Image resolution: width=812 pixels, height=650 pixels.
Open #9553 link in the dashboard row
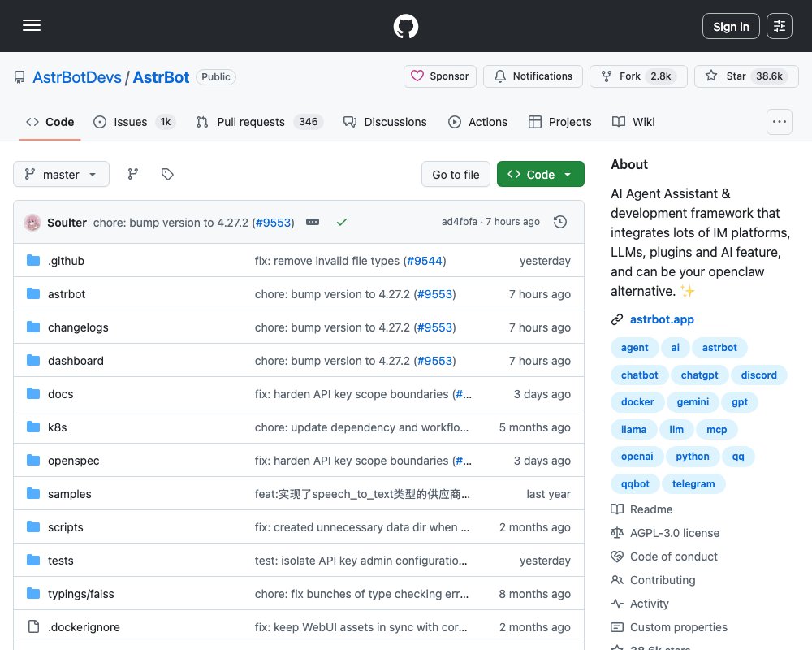(434, 361)
